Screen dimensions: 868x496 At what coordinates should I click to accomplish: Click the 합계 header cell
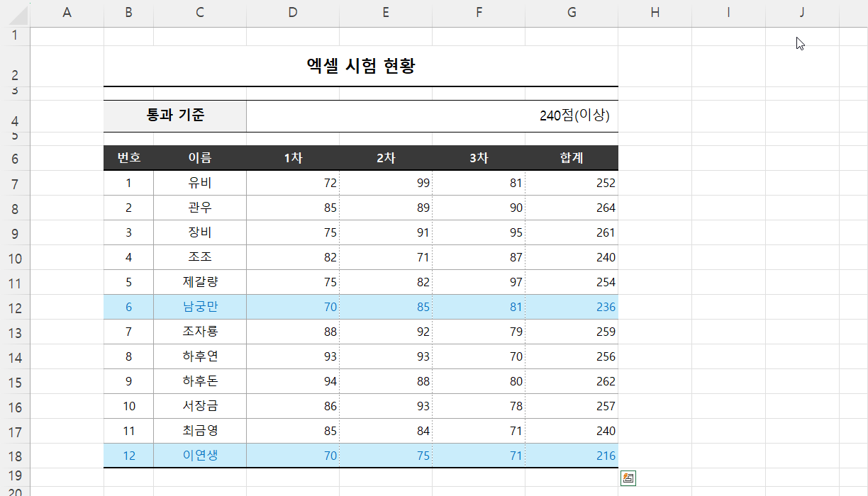point(572,158)
